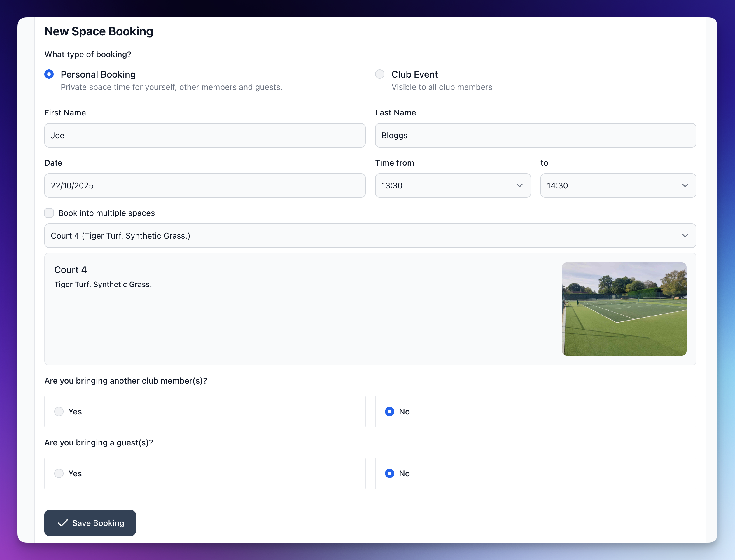Choose No for bringing another club member
Screen dimensions: 735x560
(389, 412)
